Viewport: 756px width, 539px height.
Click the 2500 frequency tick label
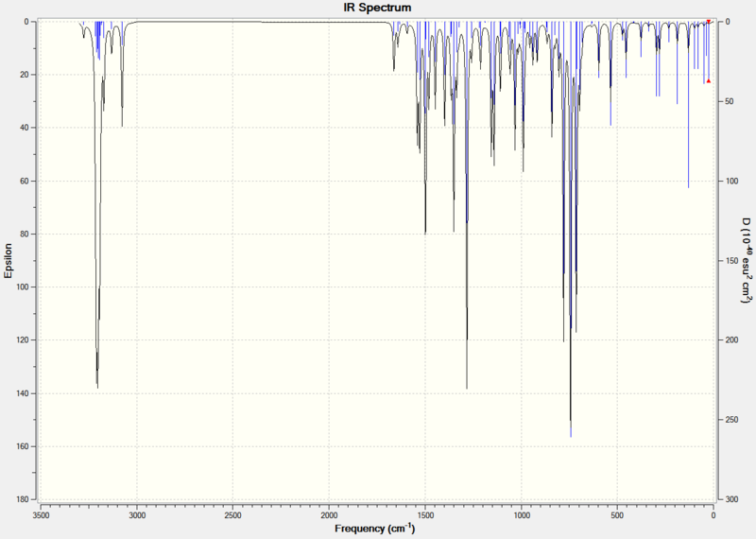[x=232, y=514]
